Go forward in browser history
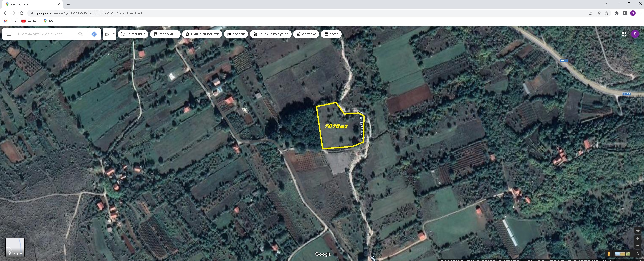The width and height of the screenshot is (644, 261). point(14,13)
